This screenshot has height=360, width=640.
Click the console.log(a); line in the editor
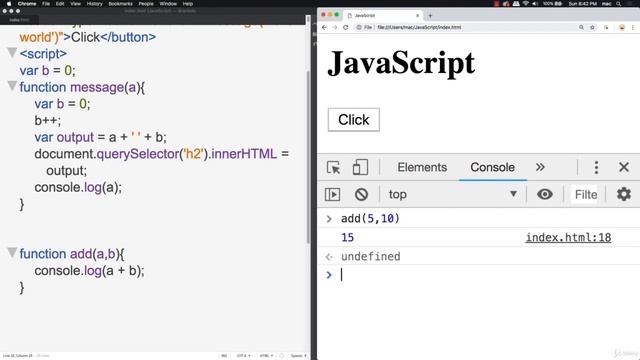(x=78, y=187)
